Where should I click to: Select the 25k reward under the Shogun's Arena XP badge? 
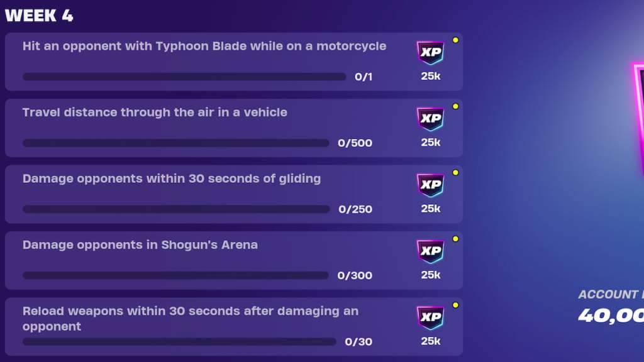pyautogui.click(x=431, y=275)
